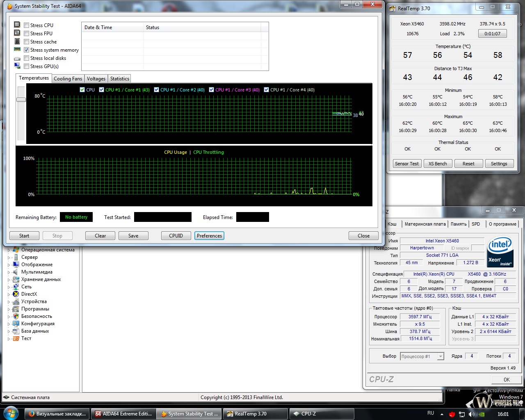Screen dimensions: 525x420
Task: Toggle the CPU #1 / Core #3 graph checkbox
Action: click(x=211, y=90)
